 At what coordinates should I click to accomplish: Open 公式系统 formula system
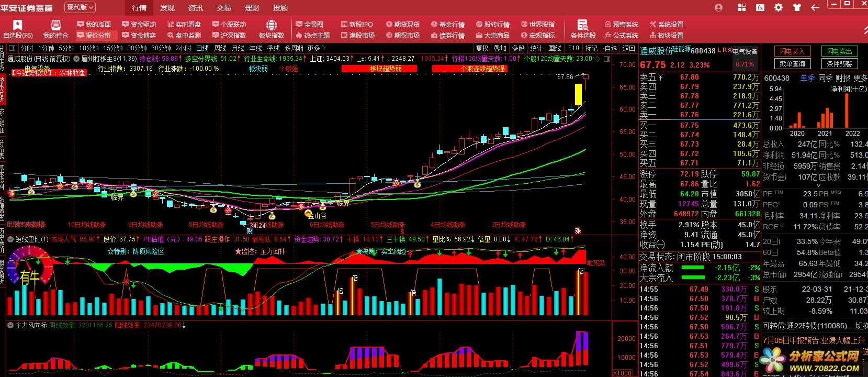(622, 35)
